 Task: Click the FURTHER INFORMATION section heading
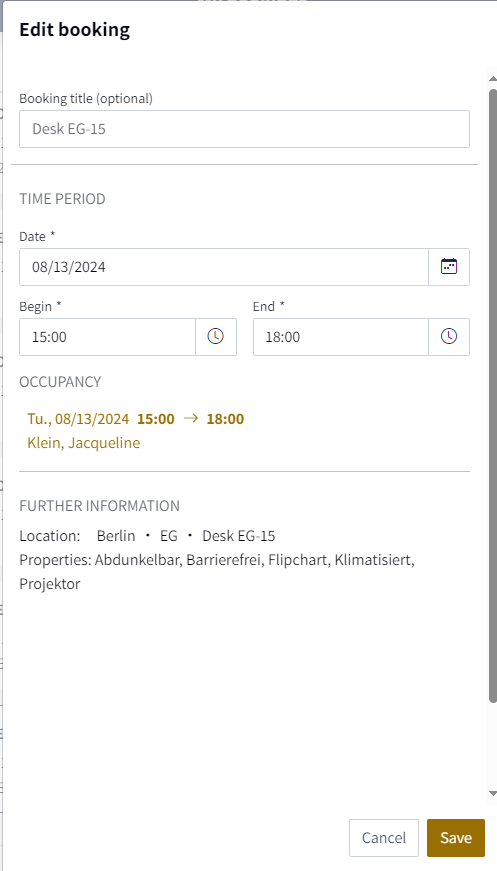pos(99,506)
